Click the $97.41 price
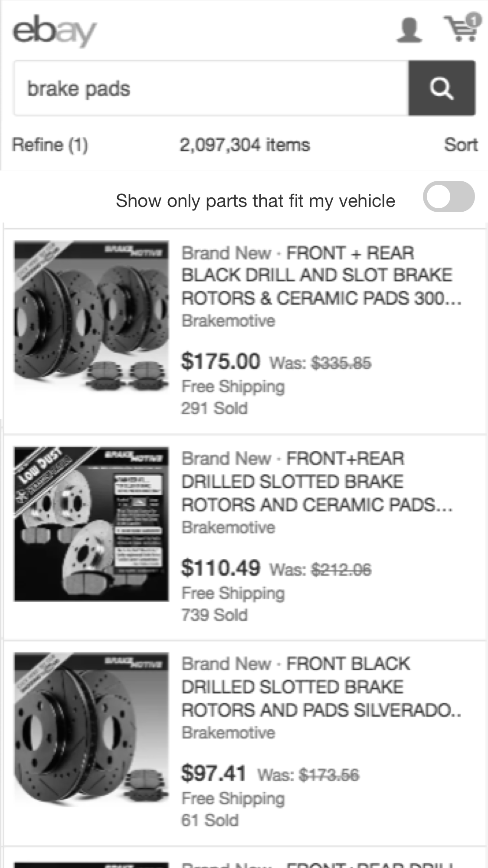 point(213,773)
